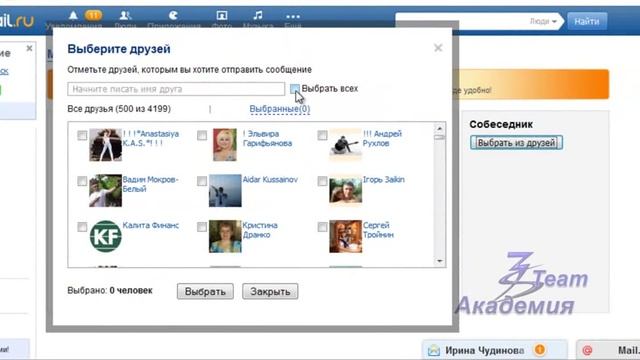Click Вадим Мокров-Белый avatar thumbnail
Viewport: 640px width, 360px height.
105,191
